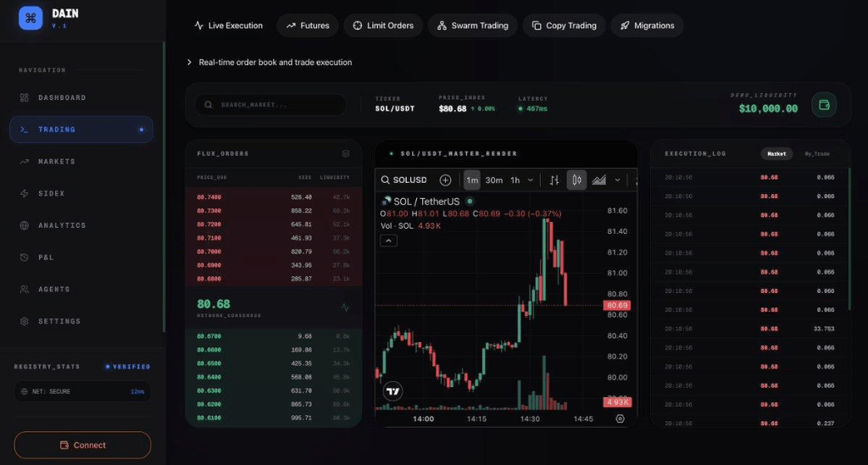Click the execution log entry sized 33.753
868x465 pixels.
pos(749,329)
